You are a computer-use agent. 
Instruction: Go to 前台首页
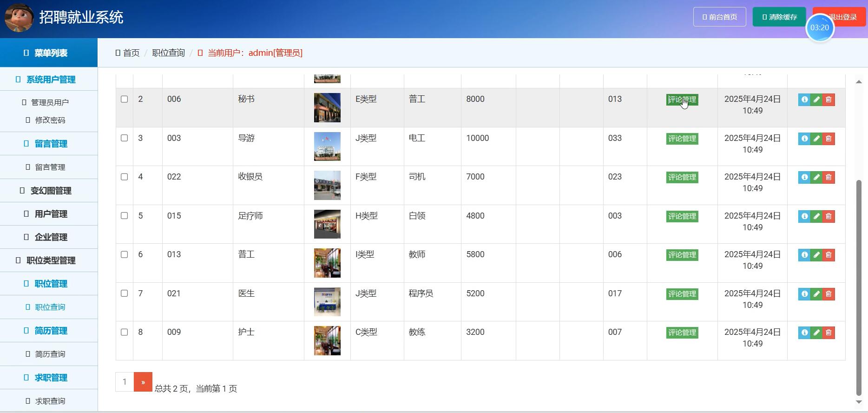[719, 17]
